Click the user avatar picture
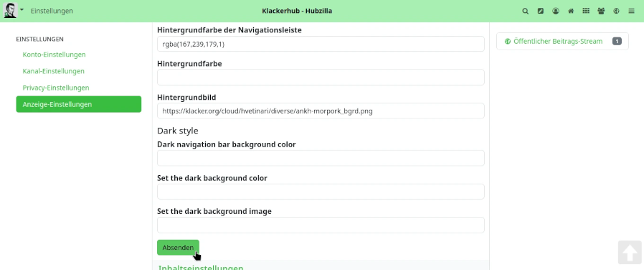The height and width of the screenshot is (270, 644). point(10,10)
